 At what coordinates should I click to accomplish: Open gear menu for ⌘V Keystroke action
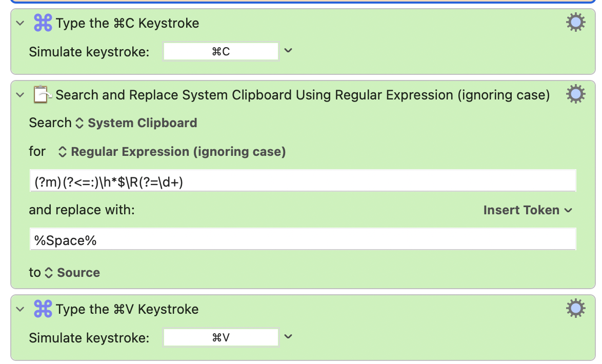point(575,308)
